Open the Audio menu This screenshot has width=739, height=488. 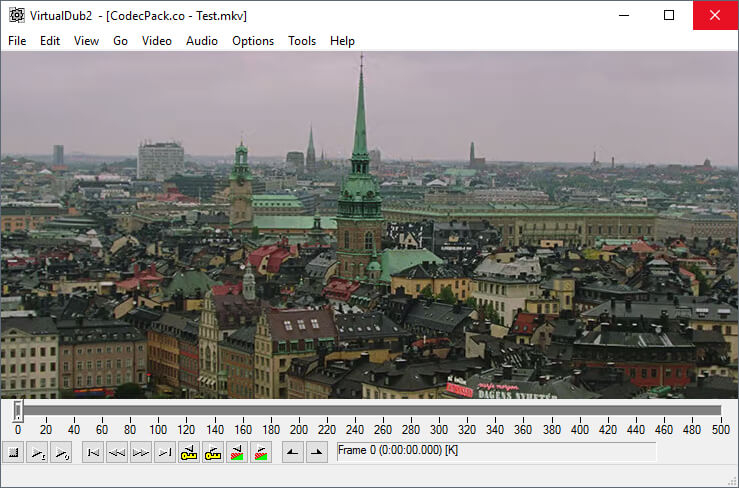[202, 41]
